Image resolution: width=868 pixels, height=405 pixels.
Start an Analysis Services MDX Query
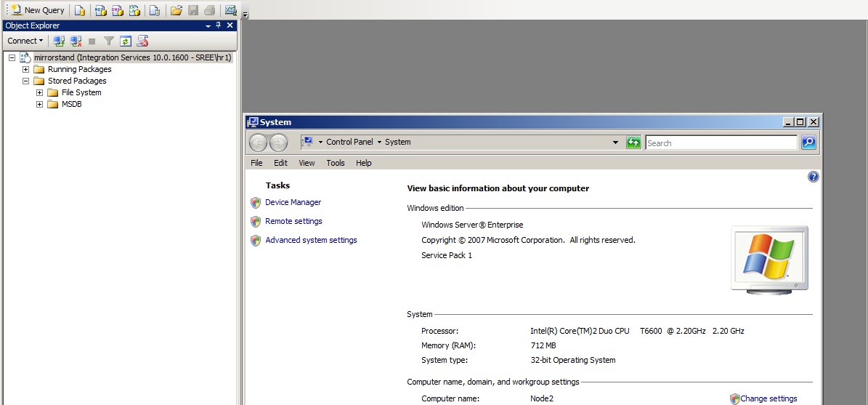(101, 10)
